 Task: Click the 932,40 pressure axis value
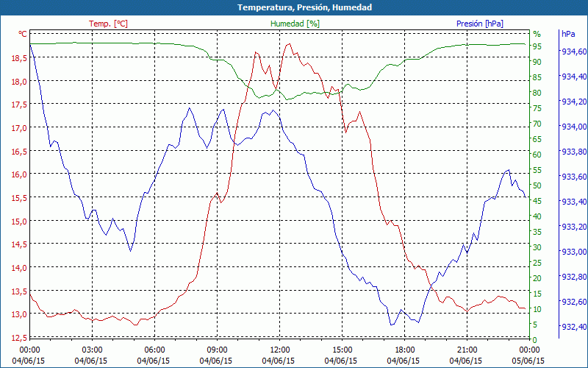point(574,327)
